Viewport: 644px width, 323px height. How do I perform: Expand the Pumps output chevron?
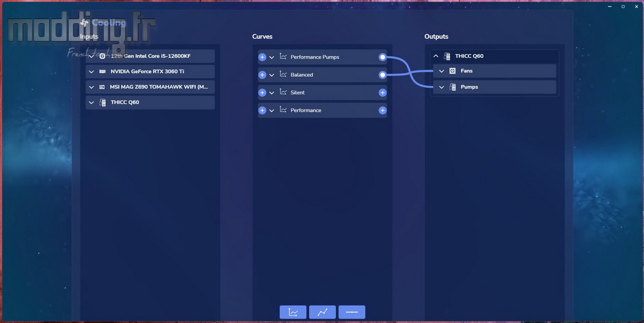441,87
